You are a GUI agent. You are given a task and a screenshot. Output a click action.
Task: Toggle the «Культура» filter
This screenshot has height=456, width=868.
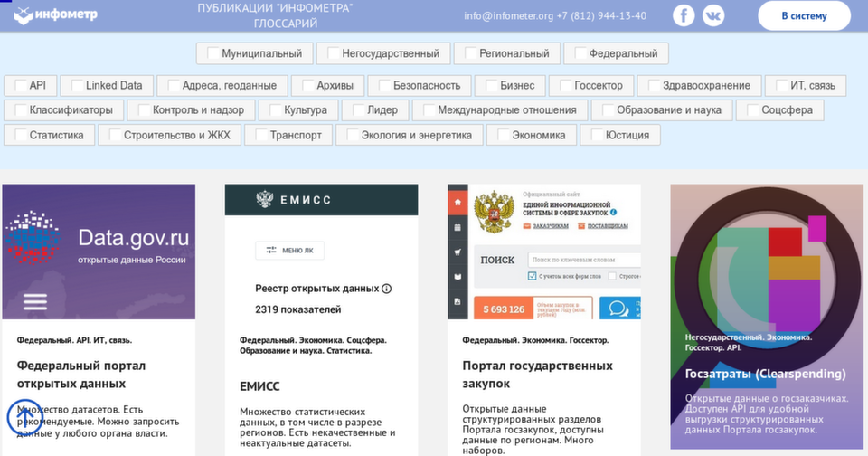275,109
